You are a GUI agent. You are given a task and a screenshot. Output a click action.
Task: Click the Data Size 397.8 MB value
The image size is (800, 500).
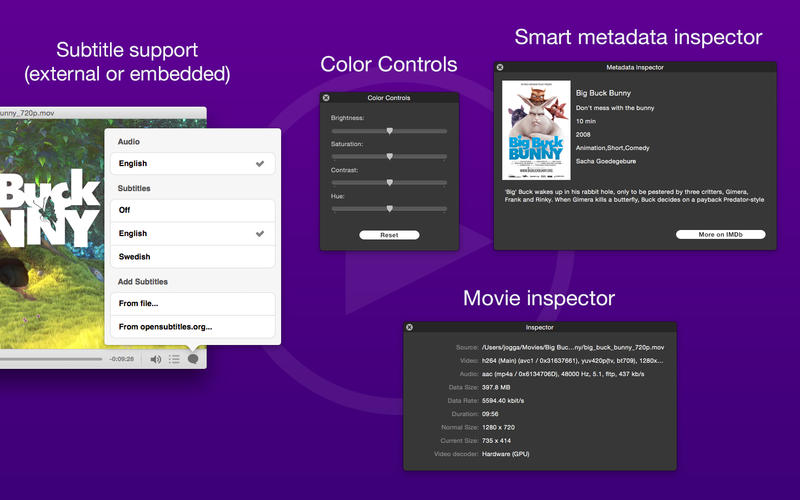pos(496,387)
